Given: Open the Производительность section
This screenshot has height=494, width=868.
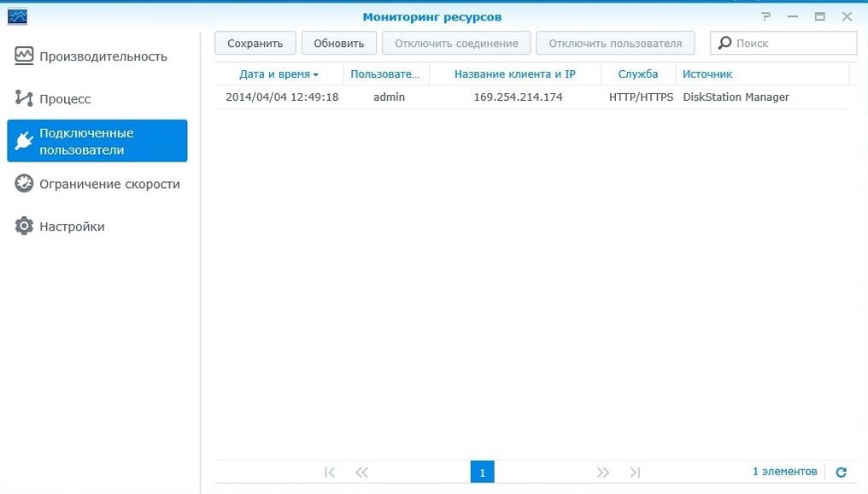Looking at the screenshot, I should pos(103,56).
